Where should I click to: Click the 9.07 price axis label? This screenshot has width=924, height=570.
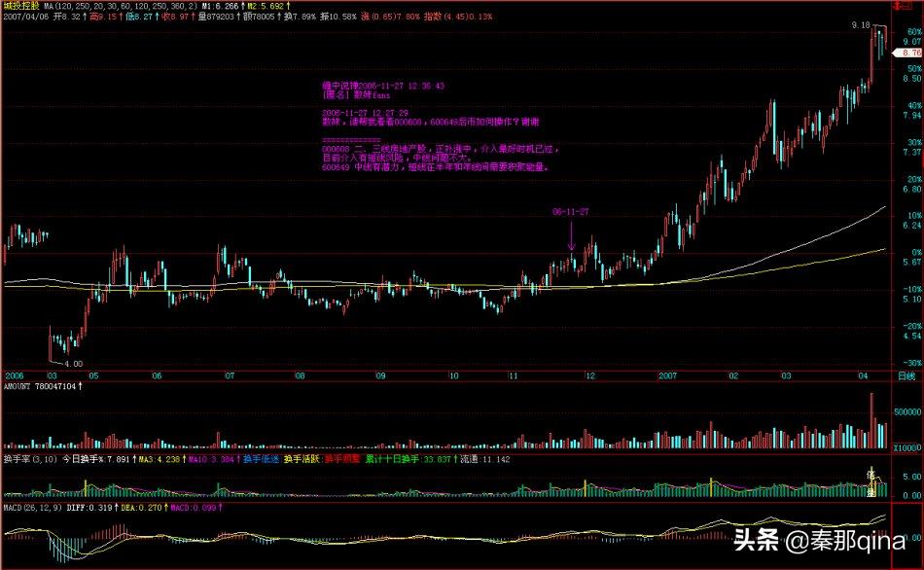(x=912, y=42)
